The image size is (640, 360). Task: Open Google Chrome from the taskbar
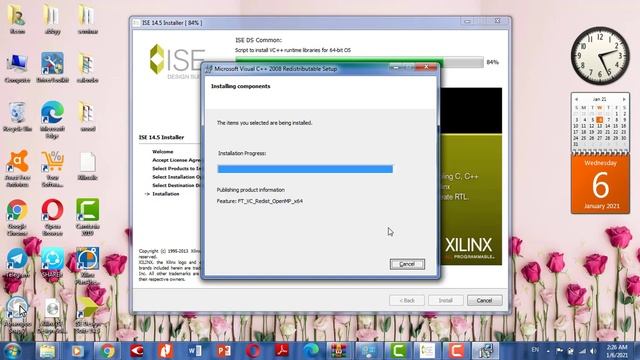(x=107, y=351)
